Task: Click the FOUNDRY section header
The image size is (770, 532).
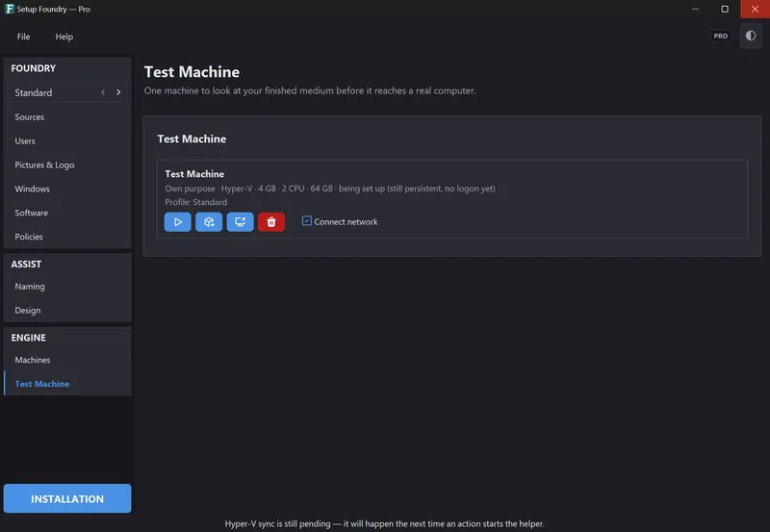Action: [34, 68]
